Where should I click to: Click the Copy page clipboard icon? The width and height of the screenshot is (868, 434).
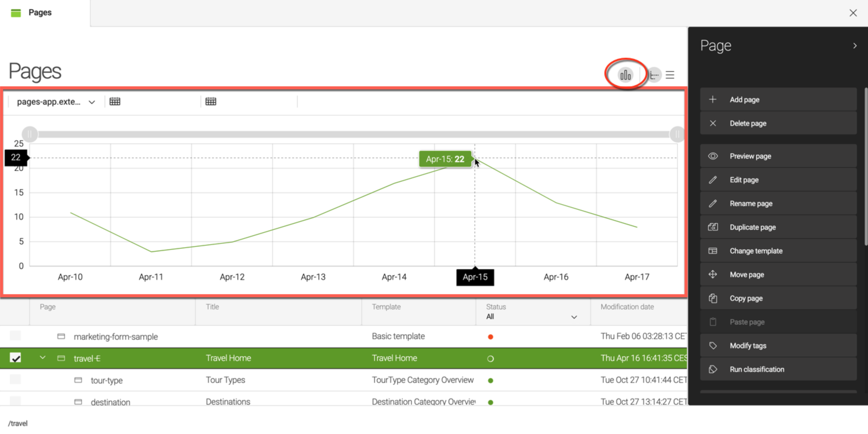point(713,298)
